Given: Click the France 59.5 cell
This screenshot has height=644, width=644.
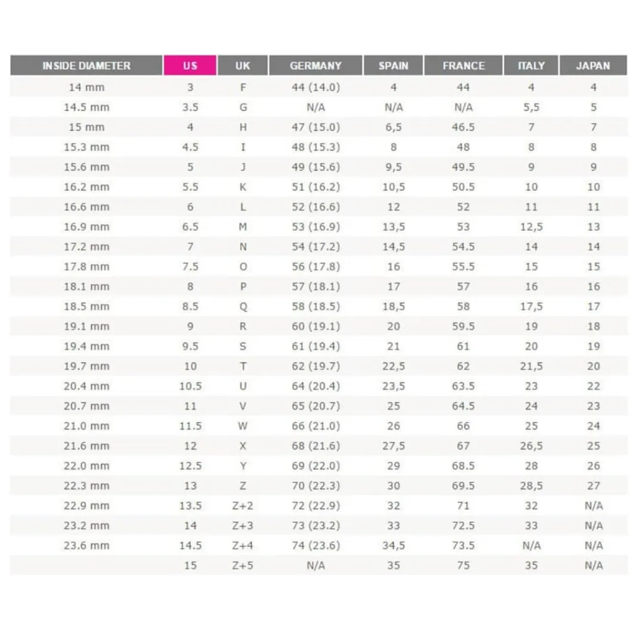Looking at the screenshot, I should 463,326.
